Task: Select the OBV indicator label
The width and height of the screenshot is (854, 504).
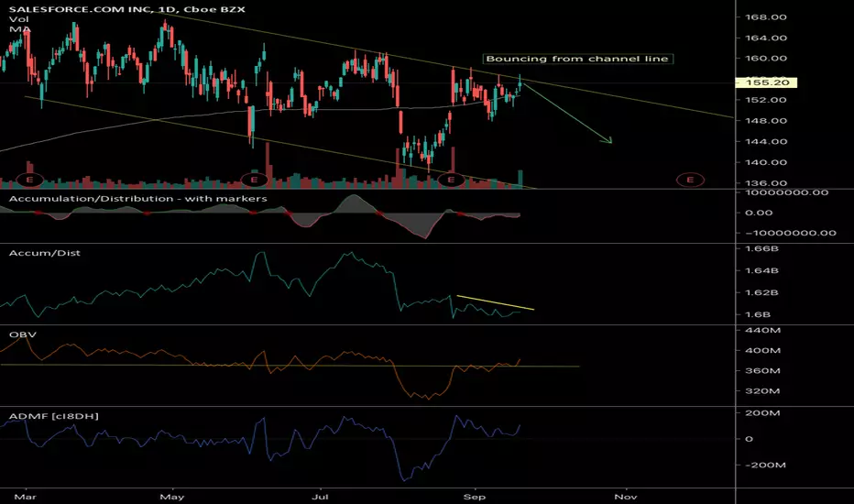Action: (23, 334)
